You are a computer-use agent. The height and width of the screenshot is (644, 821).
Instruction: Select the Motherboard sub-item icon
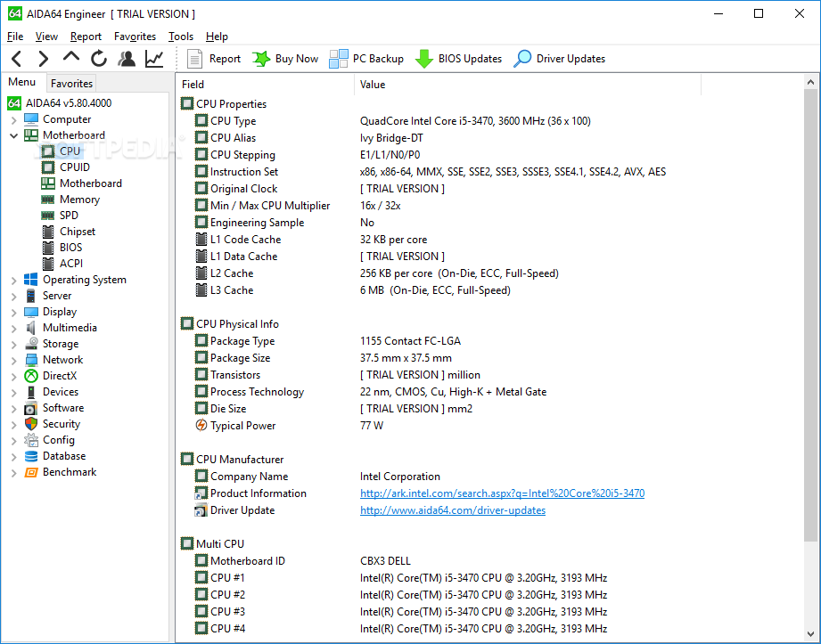[47, 183]
